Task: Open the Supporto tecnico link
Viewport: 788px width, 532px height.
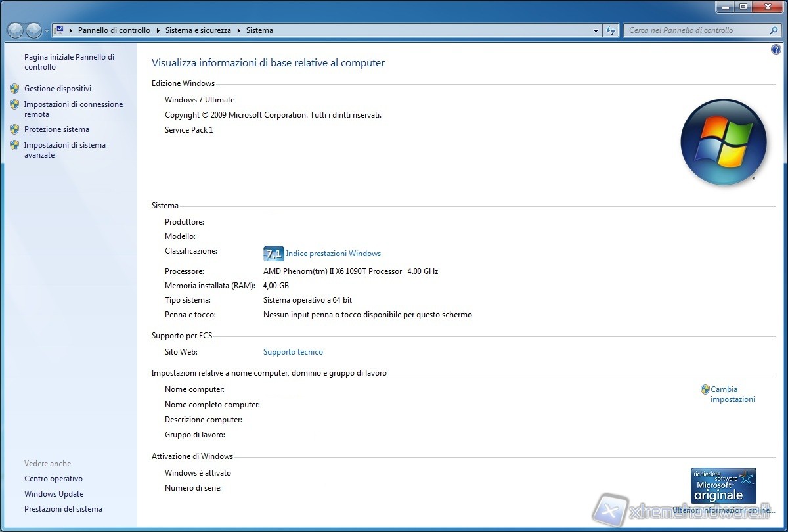Action: 293,352
